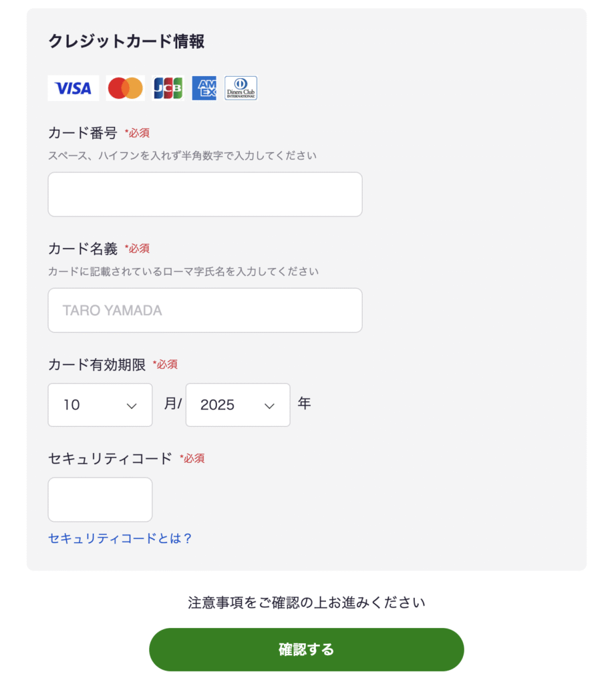Click the chevron arrow beside month 10
Screen dimensions: 616x684
pos(132,405)
